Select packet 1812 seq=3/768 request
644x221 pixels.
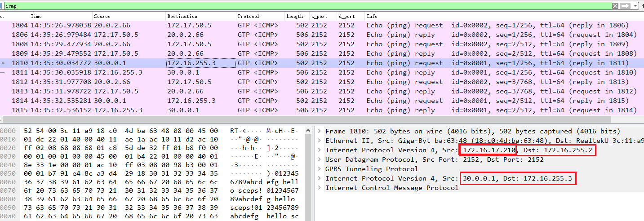point(322,82)
